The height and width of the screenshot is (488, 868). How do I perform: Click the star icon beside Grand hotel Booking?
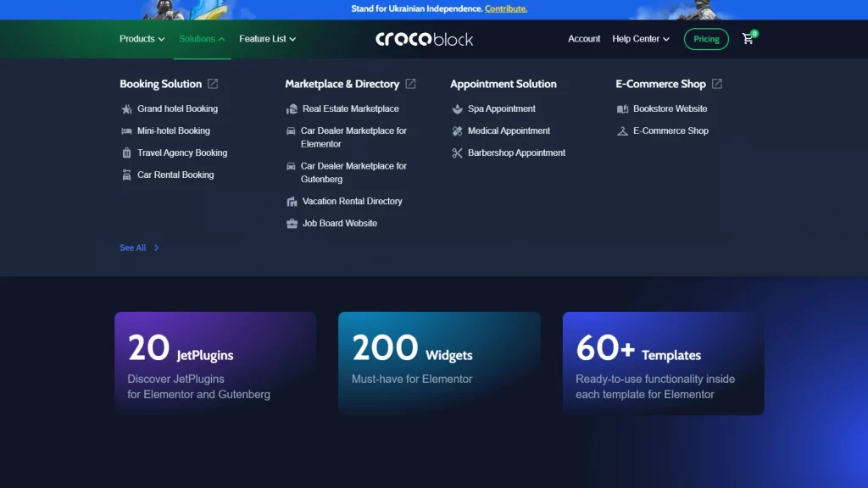126,109
